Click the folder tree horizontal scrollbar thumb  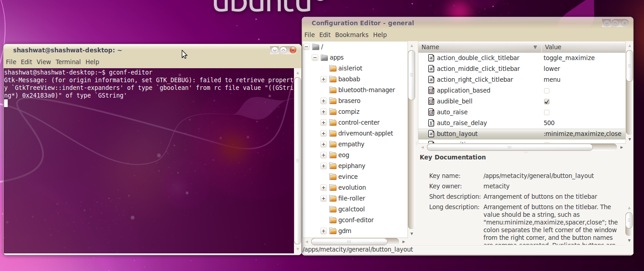(349, 242)
